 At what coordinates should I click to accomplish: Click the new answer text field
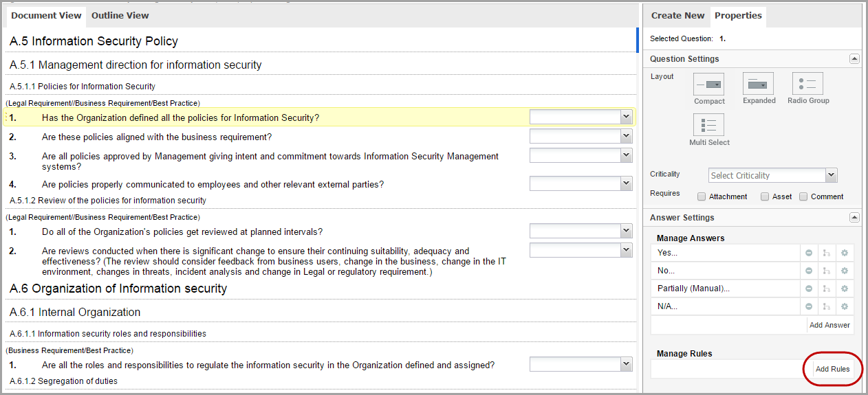tap(728, 325)
